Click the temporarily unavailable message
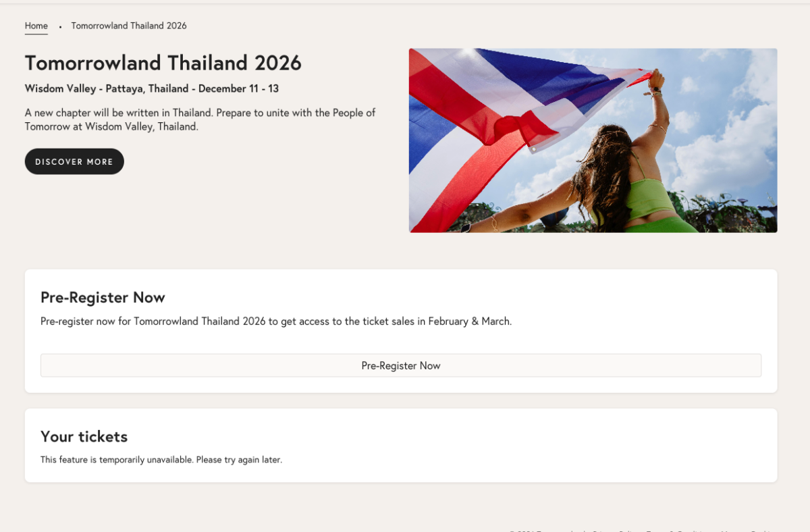Image resolution: width=810 pixels, height=532 pixels. (161, 460)
